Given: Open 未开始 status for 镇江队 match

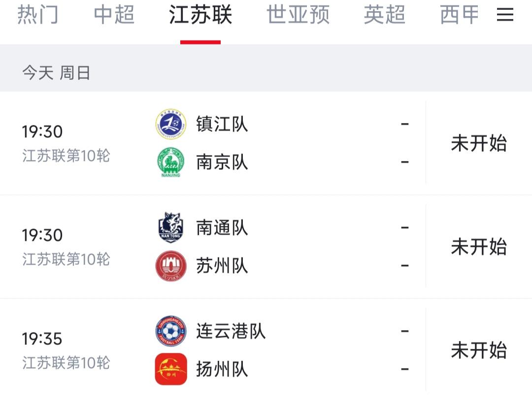Looking at the screenshot, I should 479,143.
